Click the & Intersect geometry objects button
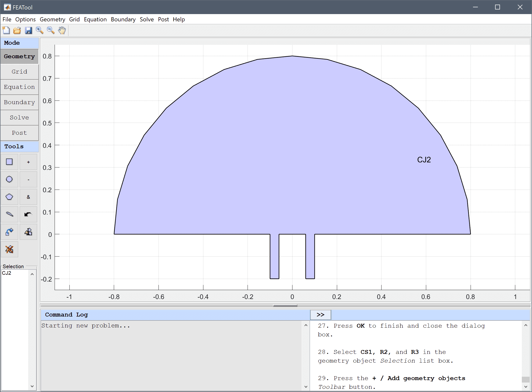The height and width of the screenshot is (392, 532). click(28, 197)
